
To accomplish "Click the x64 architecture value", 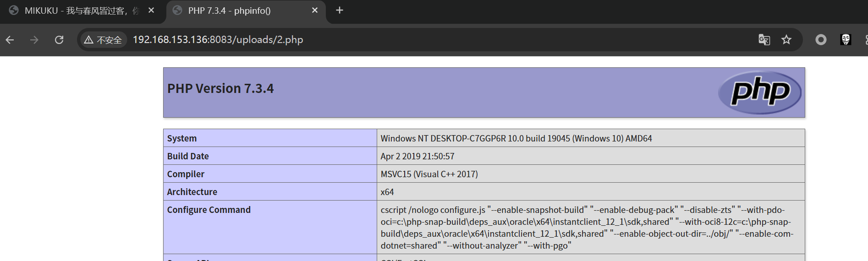I will tap(387, 192).
